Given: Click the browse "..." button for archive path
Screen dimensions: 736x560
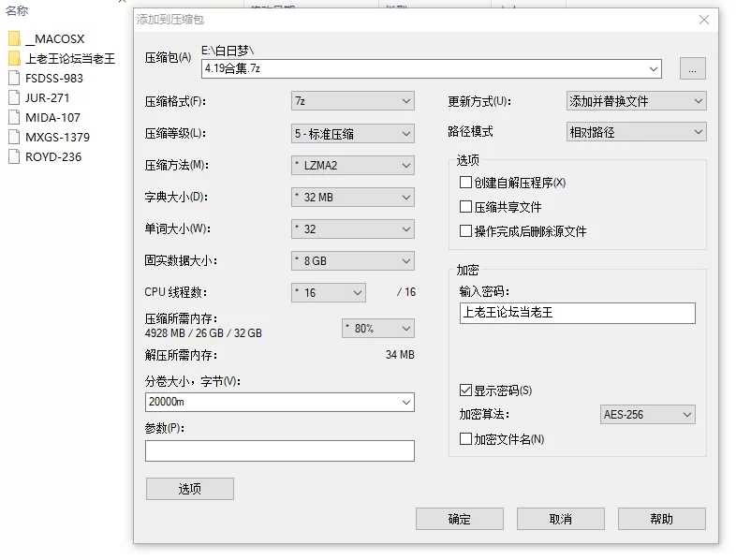Looking at the screenshot, I should [692, 68].
